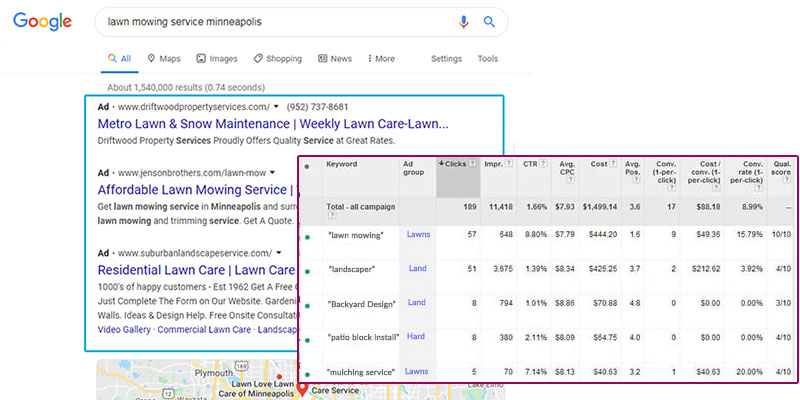The height and width of the screenshot is (400, 800).
Task: Open Hard ad group for patio block install
Action: coord(416,336)
